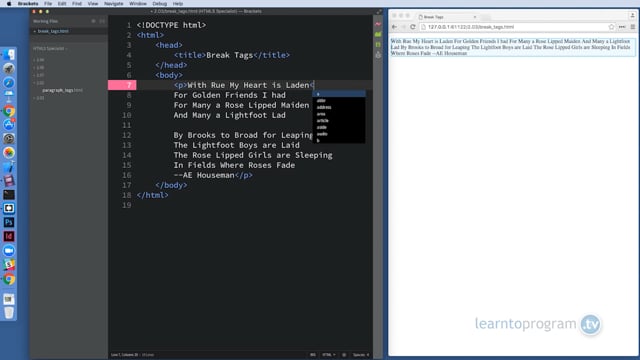Open the Brackets application menu
The image size is (640, 360).
point(28,4)
